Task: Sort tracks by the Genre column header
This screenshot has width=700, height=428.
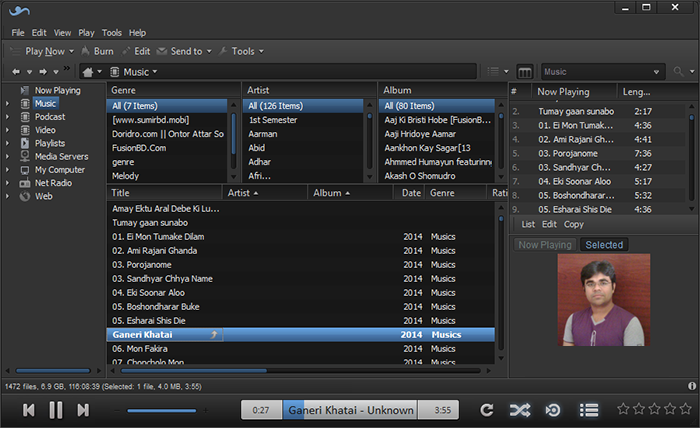Action: click(x=455, y=193)
